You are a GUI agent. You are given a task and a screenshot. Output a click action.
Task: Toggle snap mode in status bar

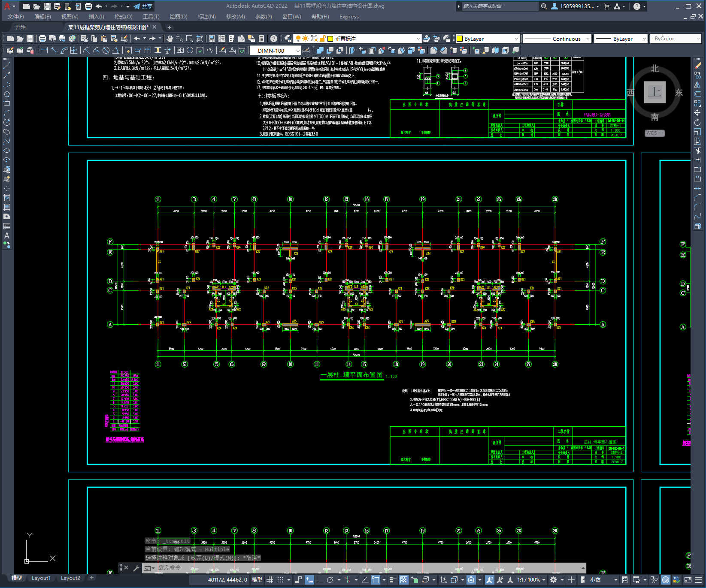(x=280, y=580)
